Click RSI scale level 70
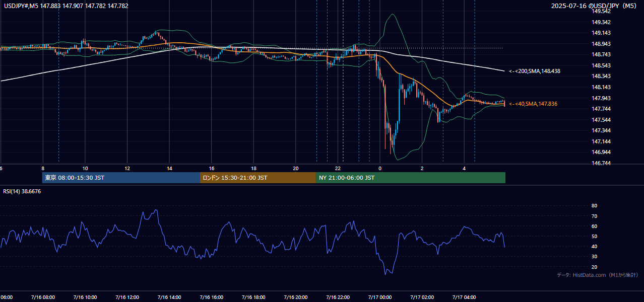Image resolution: width=644 pixels, height=302 pixels. [594, 216]
